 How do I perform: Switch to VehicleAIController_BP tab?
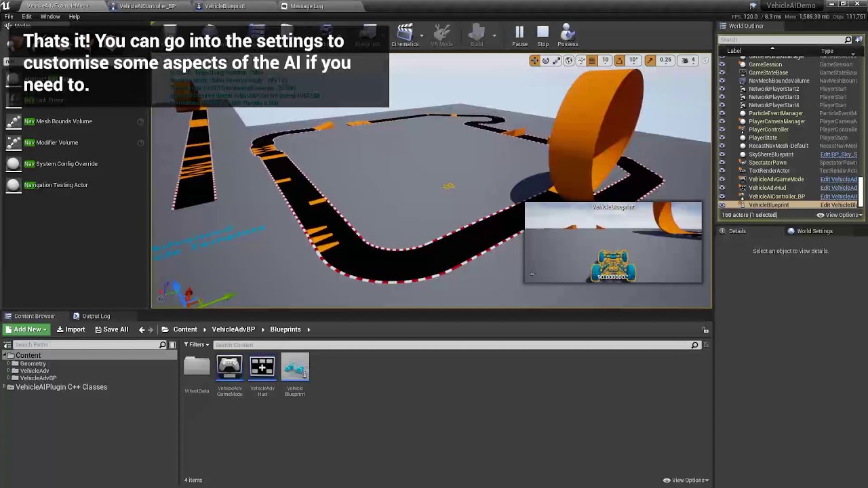click(147, 6)
